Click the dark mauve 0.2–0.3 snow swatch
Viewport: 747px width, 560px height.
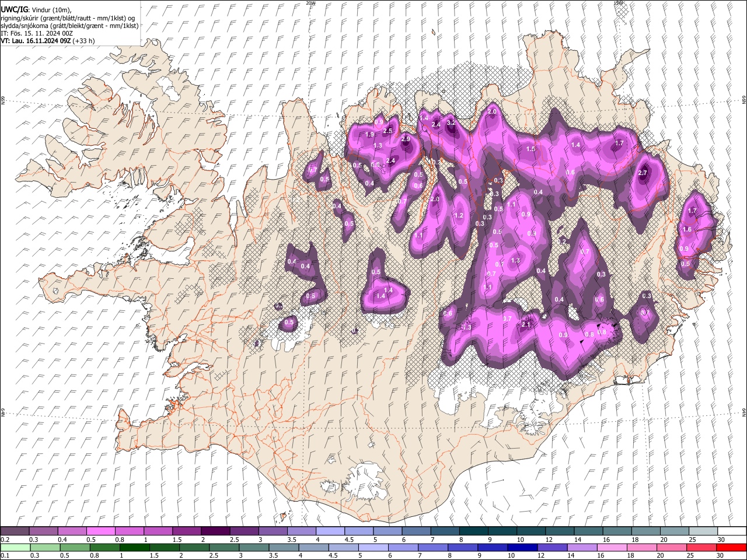15,531
